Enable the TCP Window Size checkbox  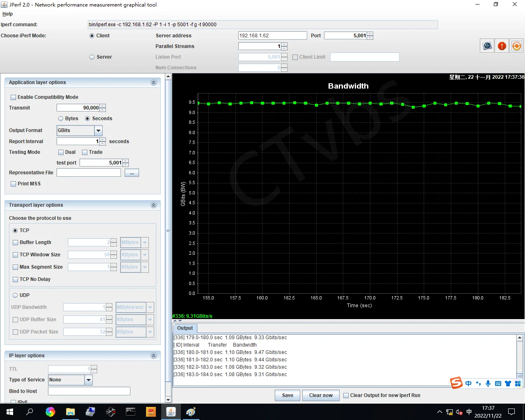[16, 255]
